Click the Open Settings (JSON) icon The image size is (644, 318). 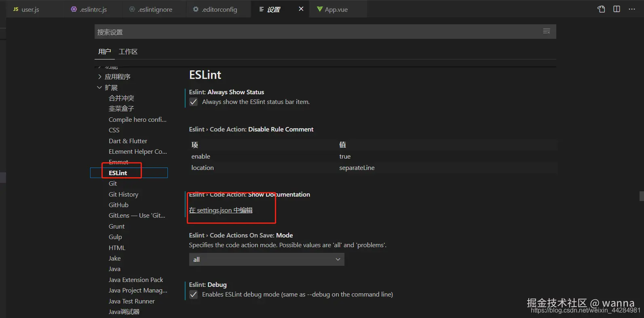coord(601,9)
